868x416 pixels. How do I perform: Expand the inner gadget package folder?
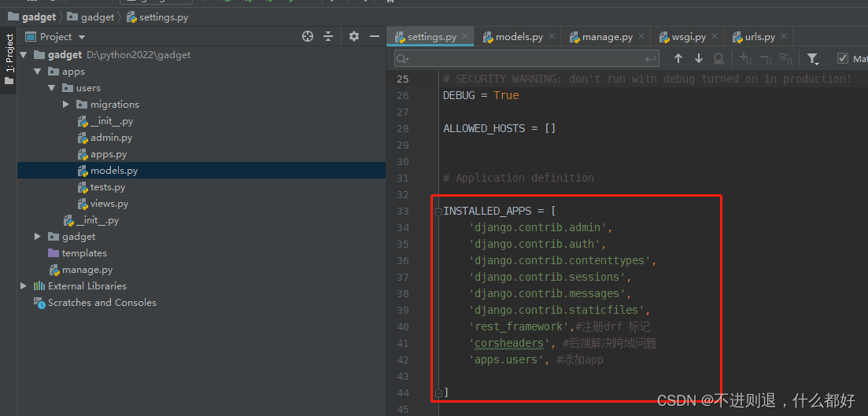pyautogui.click(x=37, y=237)
